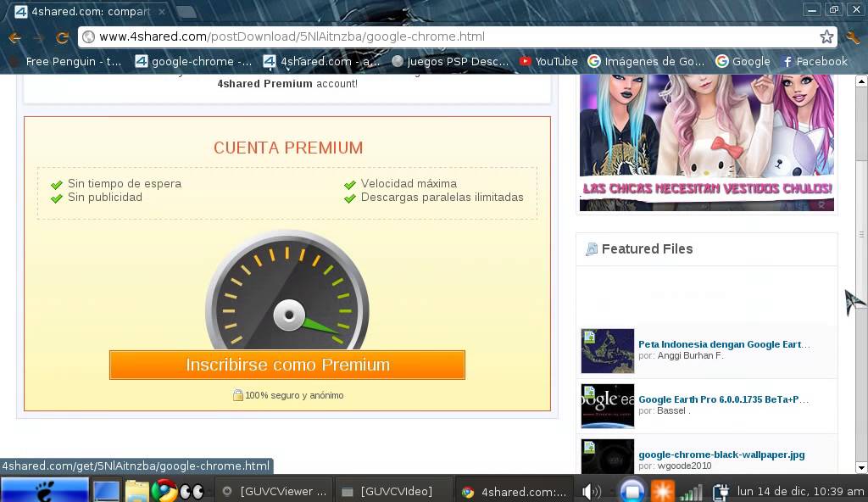Click Descargas paralelas ilimitadas item
The image size is (868, 502).
(x=442, y=198)
